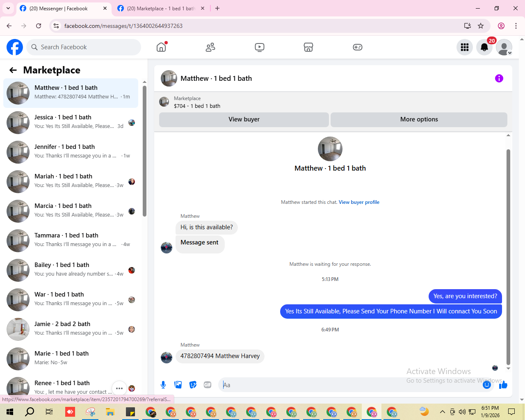
Task: Open the Windows Start menu
Action: click(10, 412)
